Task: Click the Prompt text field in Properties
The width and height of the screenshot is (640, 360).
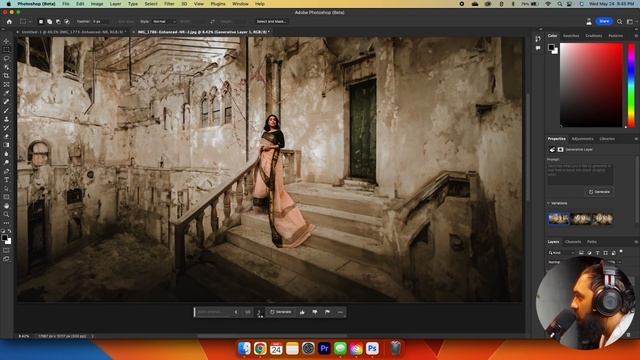Action: (580, 174)
